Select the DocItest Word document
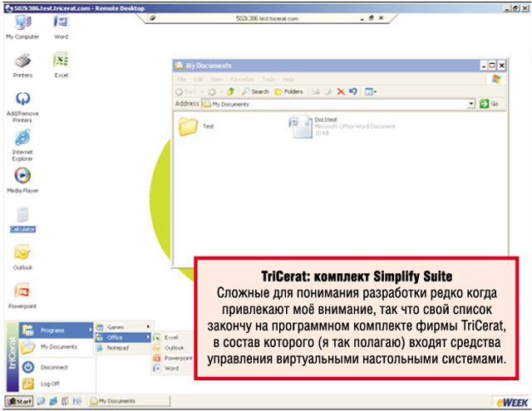This screenshot has width=532, height=411. [342, 126]
